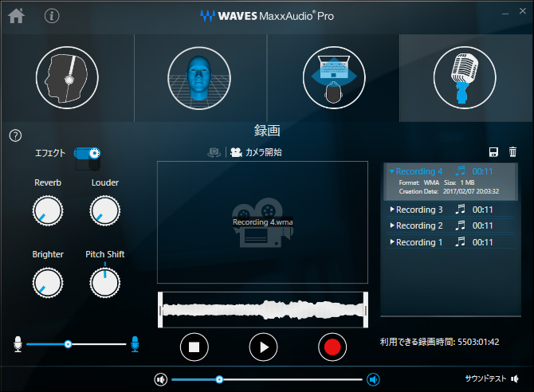Viewport: 534px width, 392px height.
Task: Toggle the エフェクト effect switch
Action: (x=87, y=153)
